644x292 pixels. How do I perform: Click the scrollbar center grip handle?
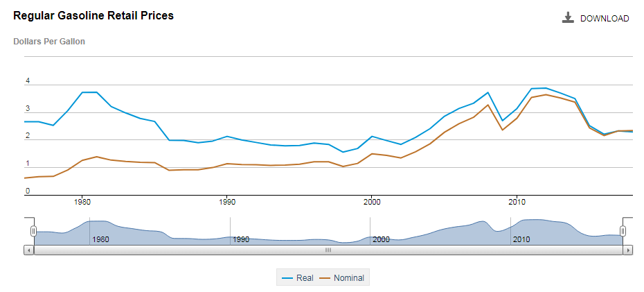328,250
